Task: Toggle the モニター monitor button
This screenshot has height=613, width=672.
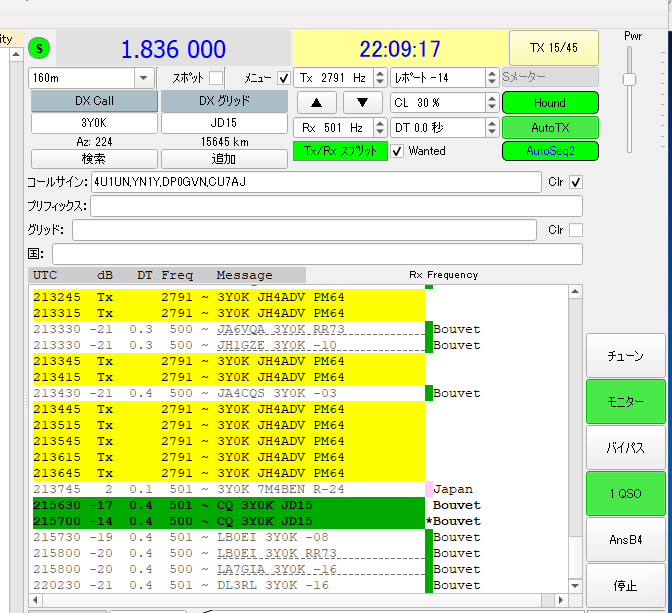Action: [626, 402]
